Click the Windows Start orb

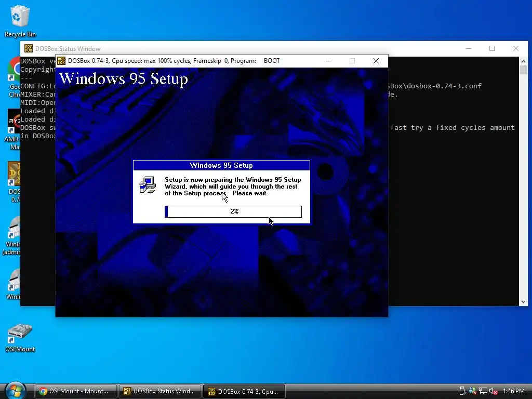[x=15, y=391]
